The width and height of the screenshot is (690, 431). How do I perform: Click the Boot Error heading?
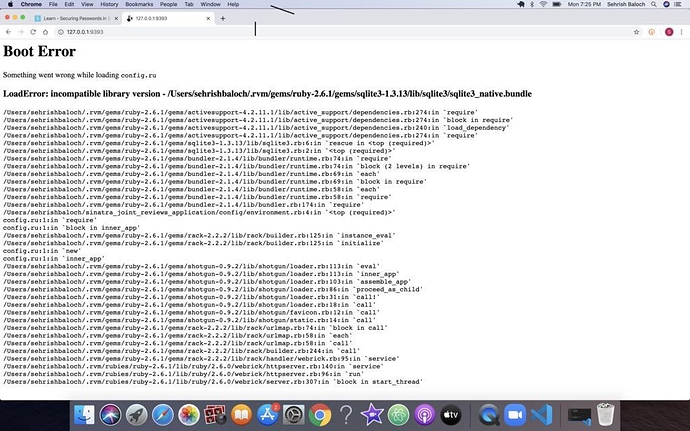[x=39, y=51]
